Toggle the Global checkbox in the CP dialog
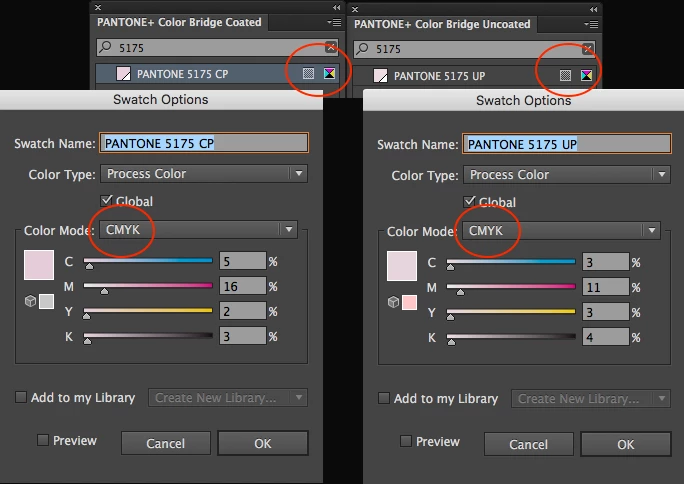Image resolution: width=684 pixels, height=484 pixels. (x=106, y=201)
